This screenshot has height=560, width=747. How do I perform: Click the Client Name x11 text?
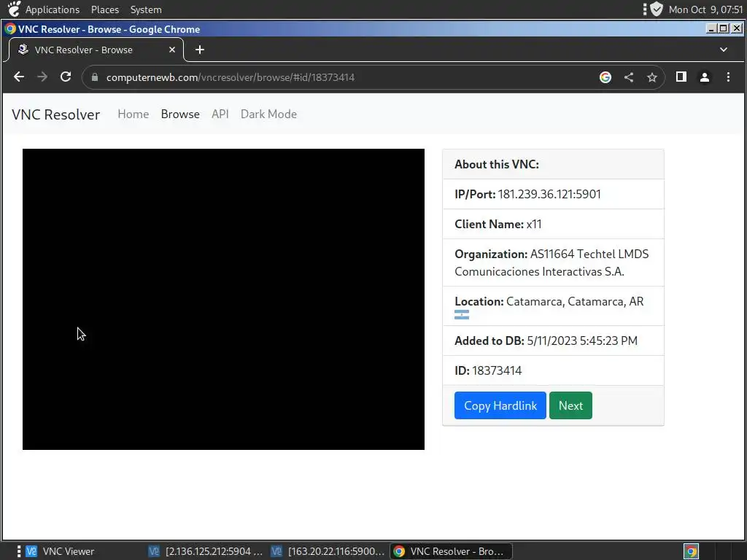tap(498, 225)
